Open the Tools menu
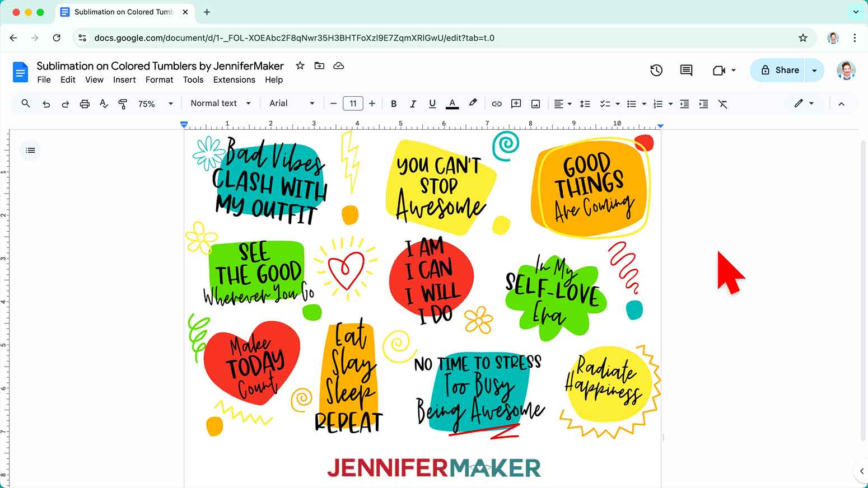The width and height of the screenshot is (868, 488). point(193,79)
